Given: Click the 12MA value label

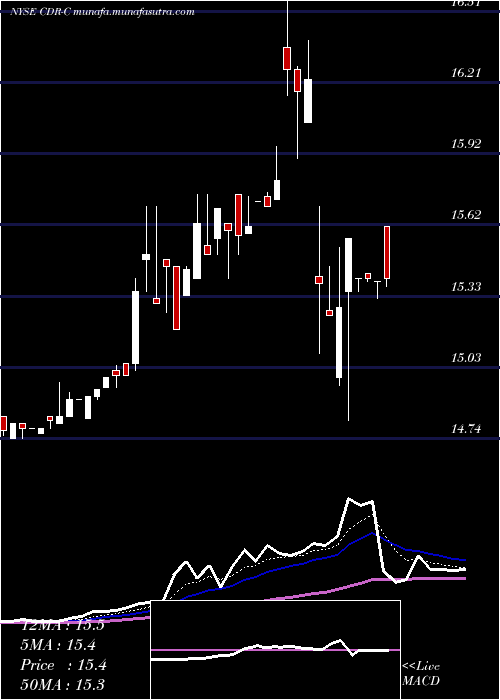Looking at the screenshot, I should click(62, 625).
